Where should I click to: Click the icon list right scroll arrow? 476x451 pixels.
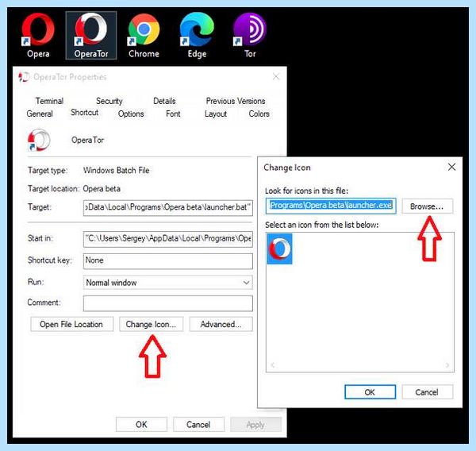click(447, 365)
